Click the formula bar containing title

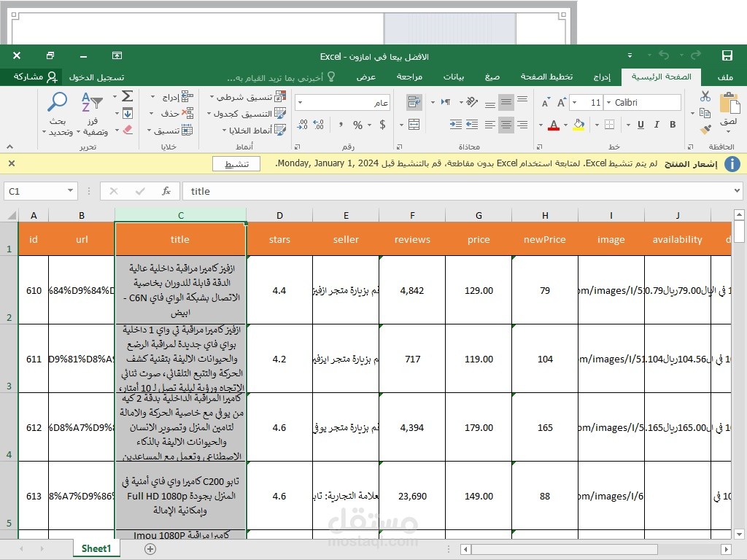(x=457, y=191)
